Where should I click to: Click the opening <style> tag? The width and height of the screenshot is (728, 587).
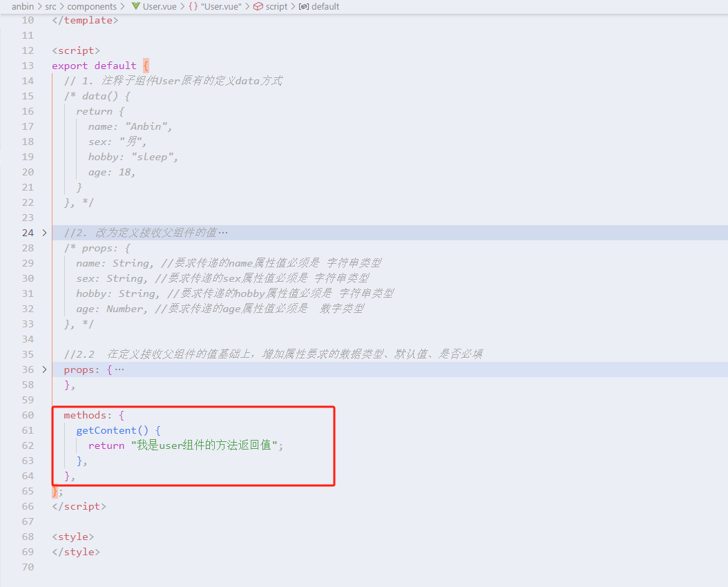[73, 537]
